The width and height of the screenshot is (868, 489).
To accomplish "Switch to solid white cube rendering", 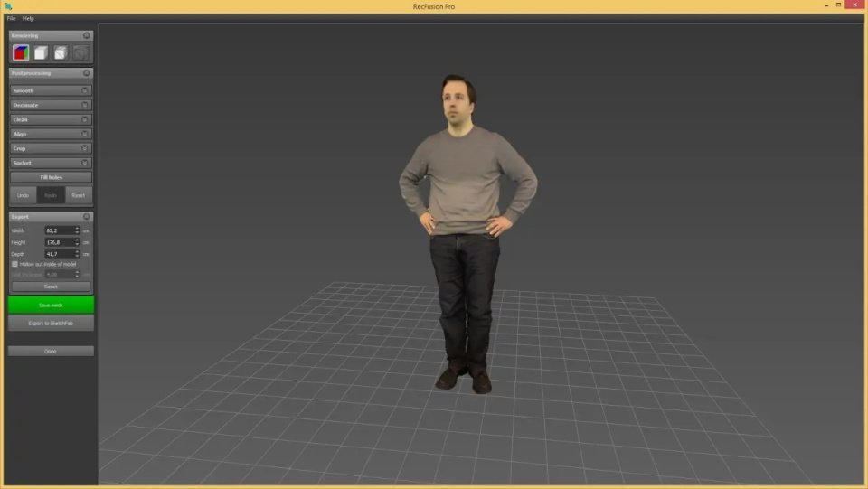I will (x=41, y=53).
